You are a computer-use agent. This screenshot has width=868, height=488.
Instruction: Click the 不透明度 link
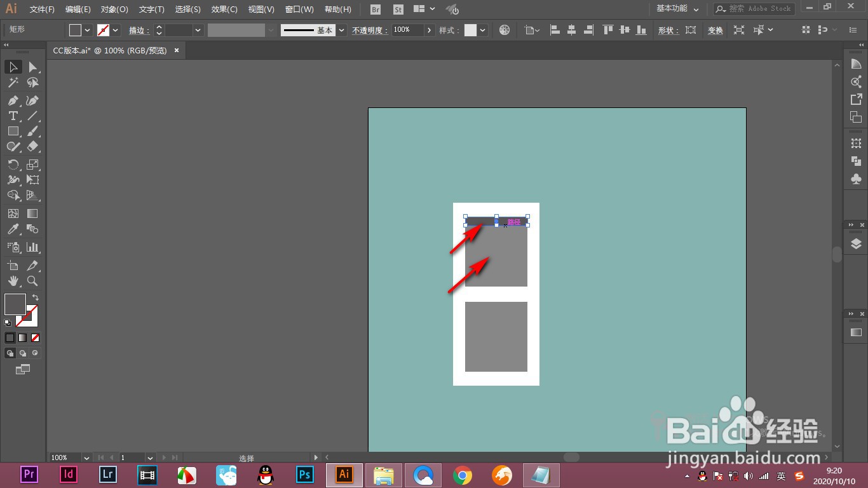pyautogui.click(x=370, y=30)
